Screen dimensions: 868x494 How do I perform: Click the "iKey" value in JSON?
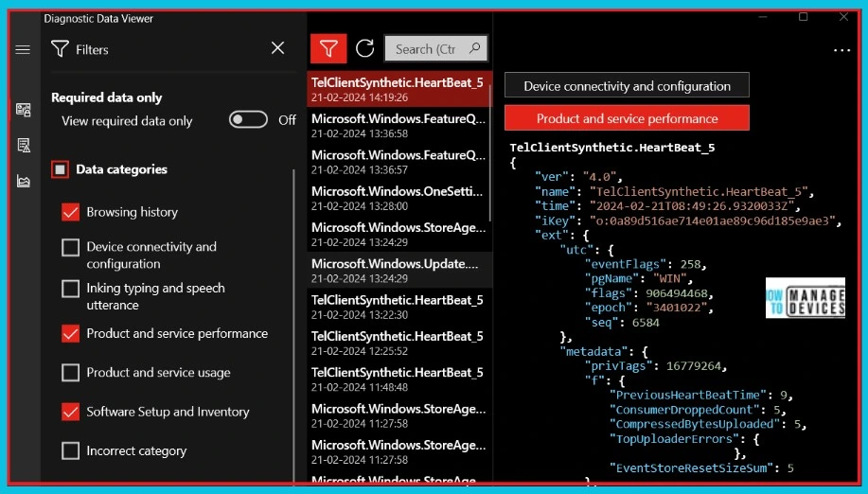[712, 221]
